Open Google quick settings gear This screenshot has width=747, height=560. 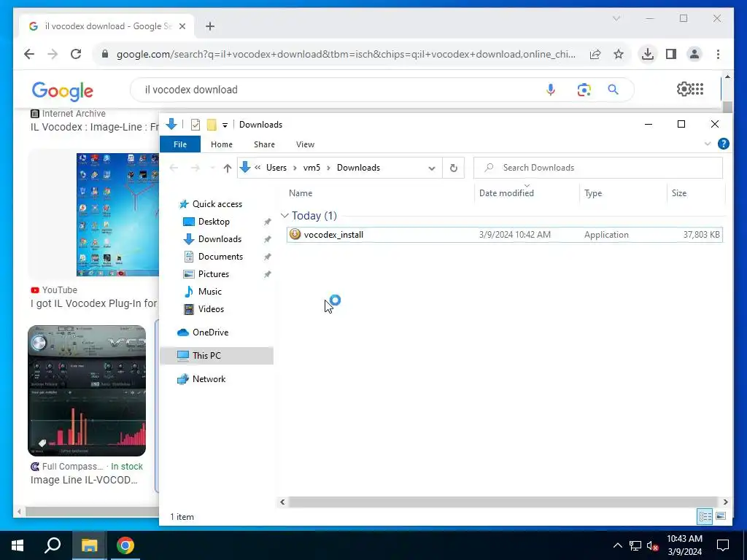click(x=684, y=89)
